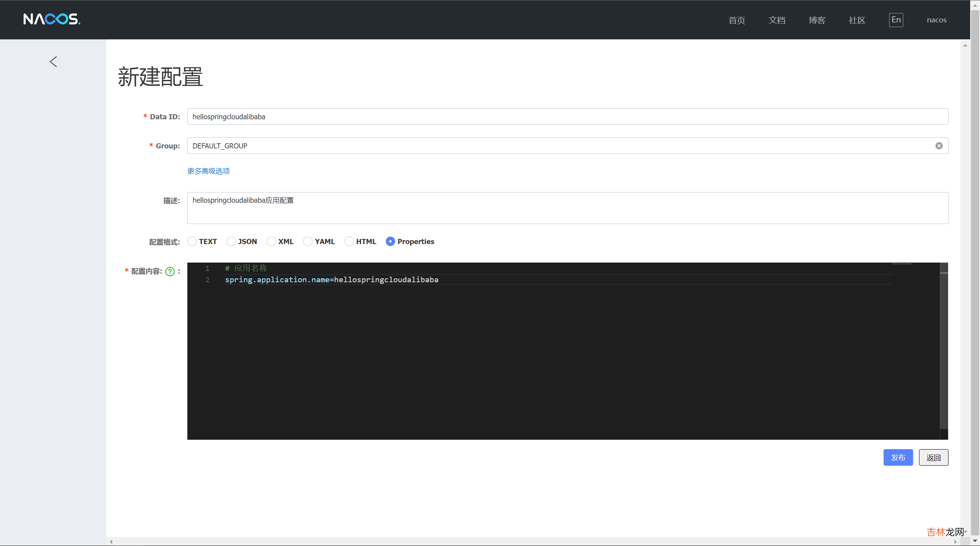980x546 pixels.
Task: Select the JSON format option
Action: (231, 242)
